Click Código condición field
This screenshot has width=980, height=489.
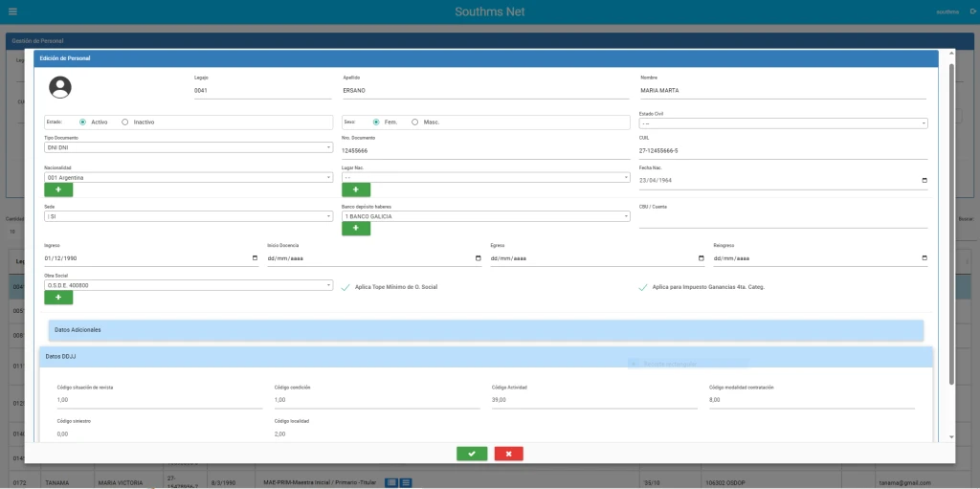[377, 400]
